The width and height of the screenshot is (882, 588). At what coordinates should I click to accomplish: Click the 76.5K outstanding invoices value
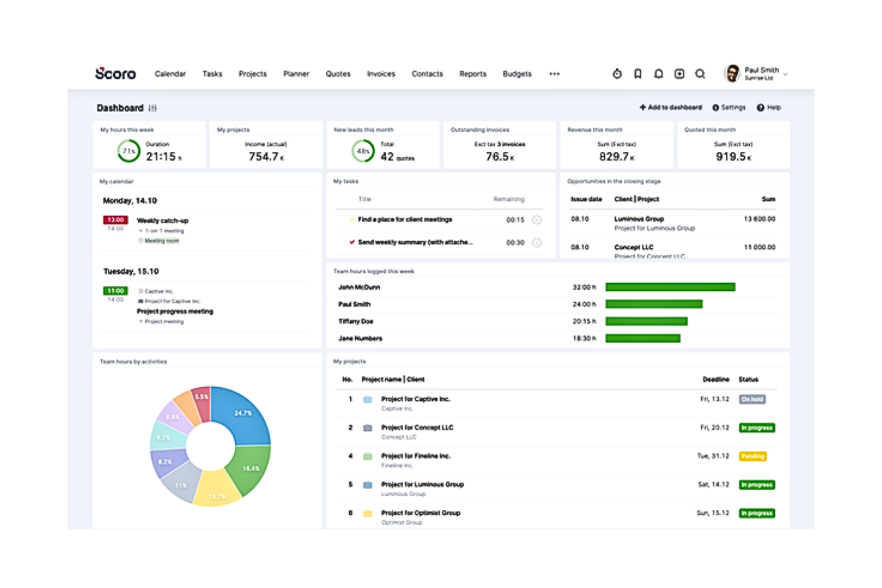(x=500, y=157)
